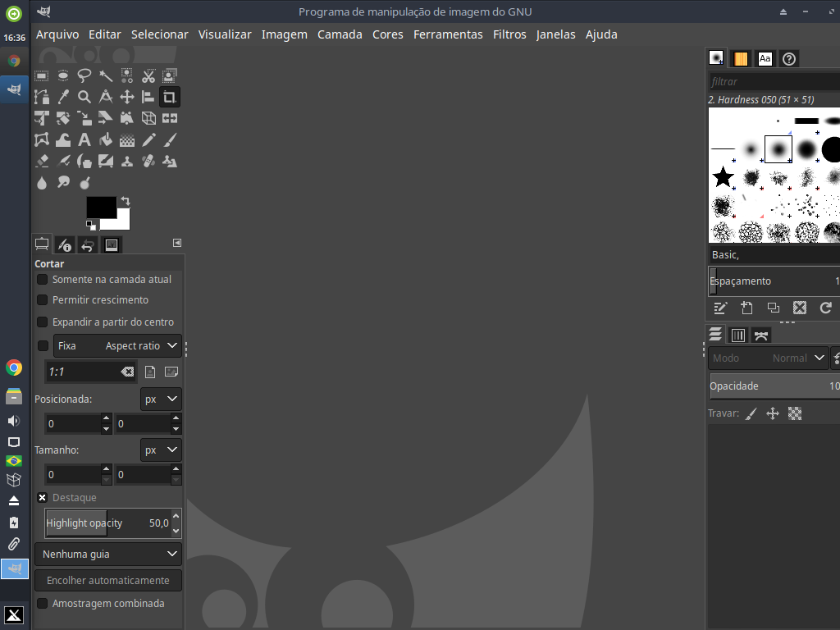Pick the Bucket Fill tool

(106, 139)
